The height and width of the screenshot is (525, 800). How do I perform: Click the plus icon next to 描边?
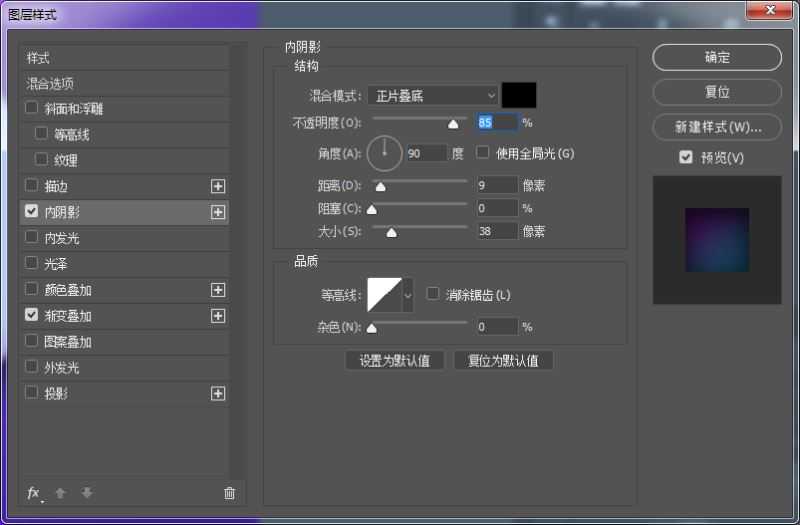pos(217,186)
